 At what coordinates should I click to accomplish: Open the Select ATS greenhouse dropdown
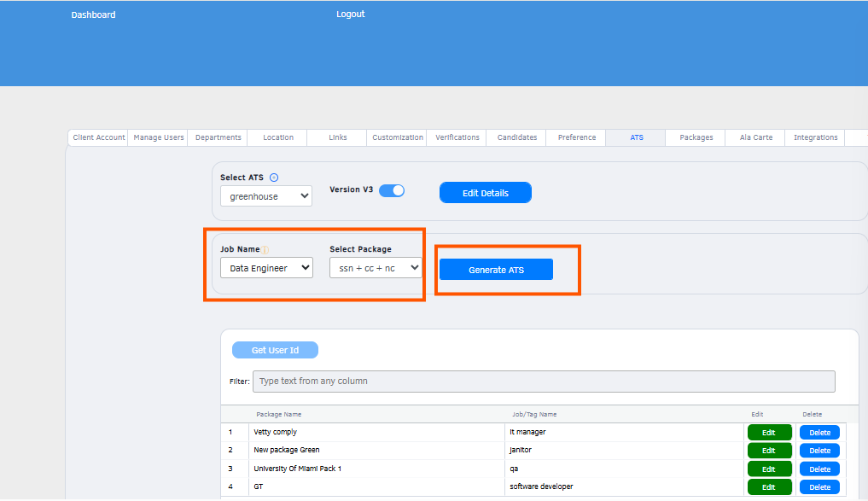tap(266, 196)
